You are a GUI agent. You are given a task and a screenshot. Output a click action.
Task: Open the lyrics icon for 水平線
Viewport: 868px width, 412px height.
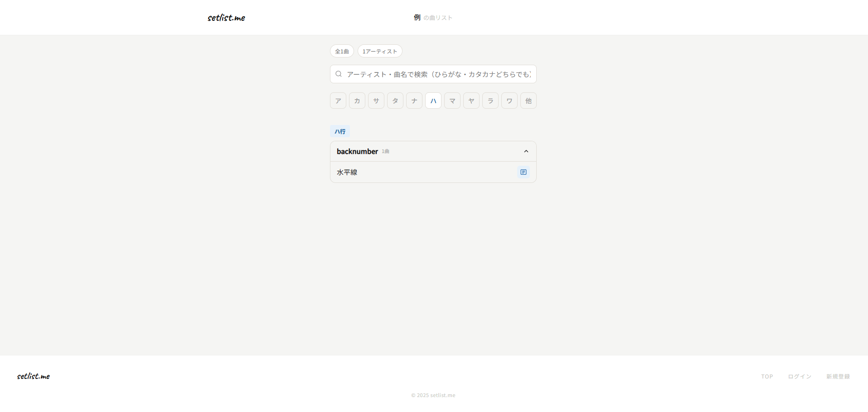524,172
